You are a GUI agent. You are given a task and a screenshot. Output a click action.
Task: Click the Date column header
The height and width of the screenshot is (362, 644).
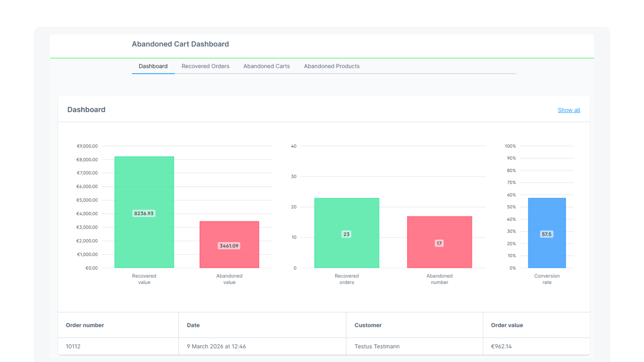click(x=193, y=325)
